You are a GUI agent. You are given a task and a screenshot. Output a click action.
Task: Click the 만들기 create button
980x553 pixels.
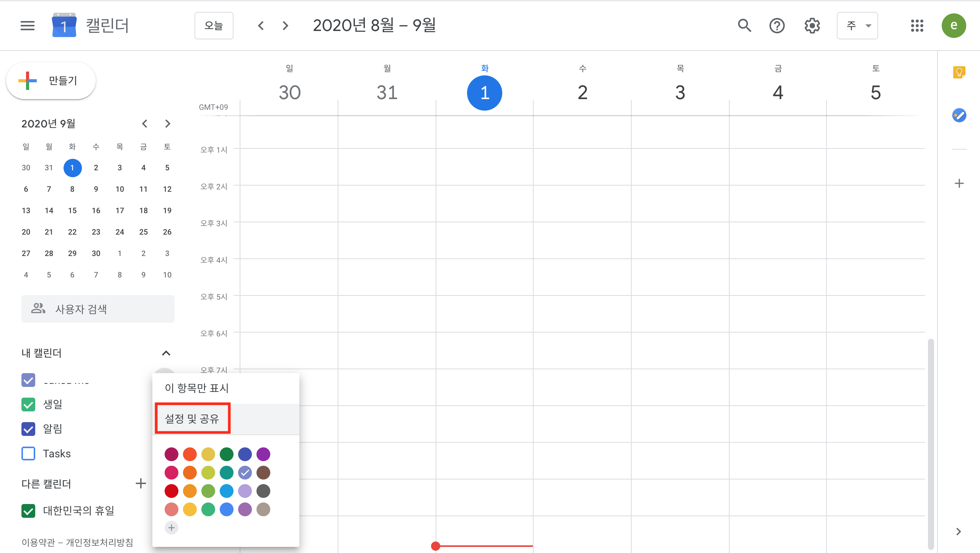click(51, 81)
